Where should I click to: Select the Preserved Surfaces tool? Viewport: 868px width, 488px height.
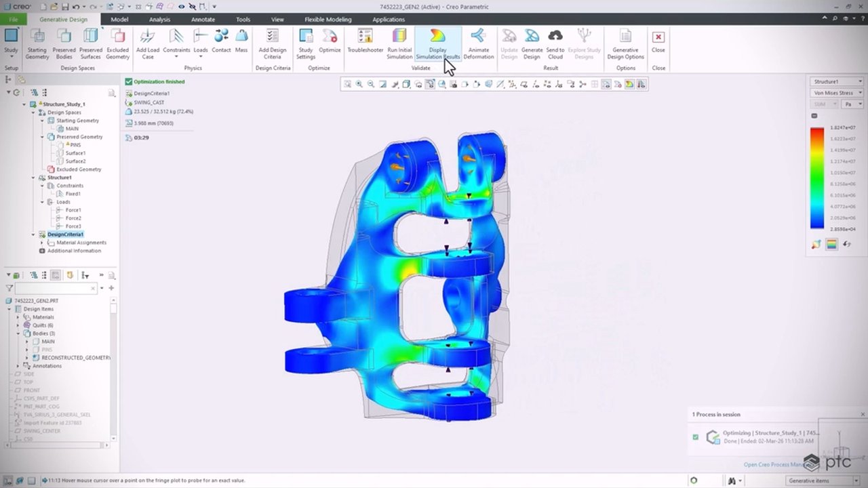click(x=91, y=44)
